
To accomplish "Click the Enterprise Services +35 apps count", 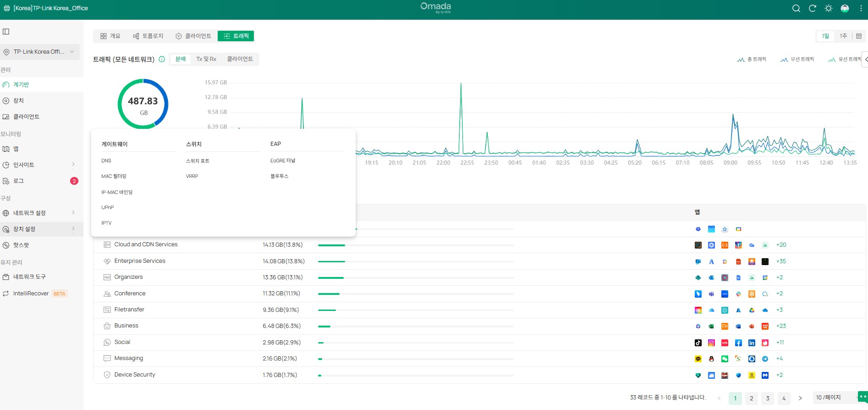I will 781,261.
